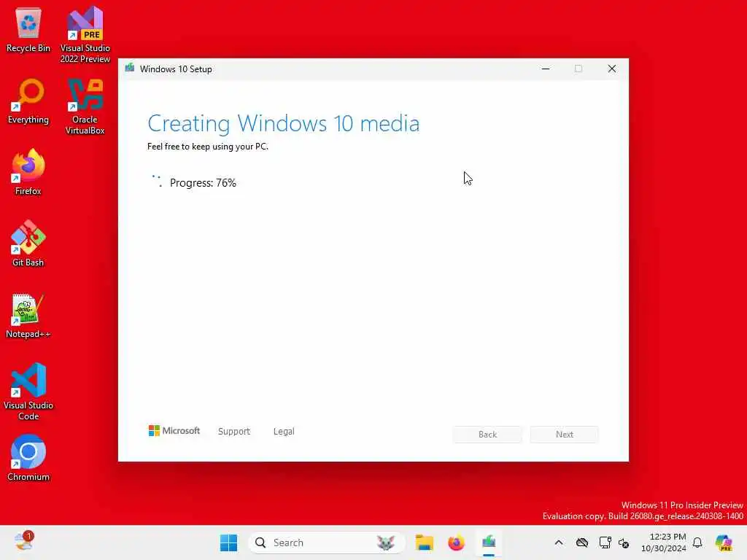747x560 pixels.
Task: Expand the hidden system tray icons
Action: click(x=559, y=542)
